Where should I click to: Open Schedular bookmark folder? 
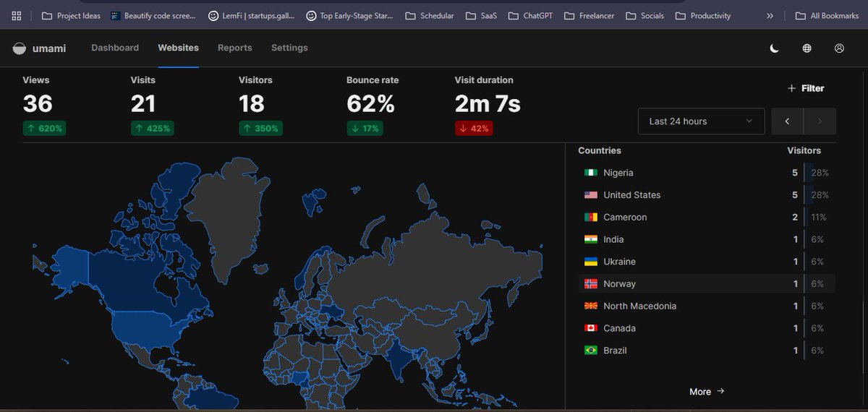tap(430, 15)
